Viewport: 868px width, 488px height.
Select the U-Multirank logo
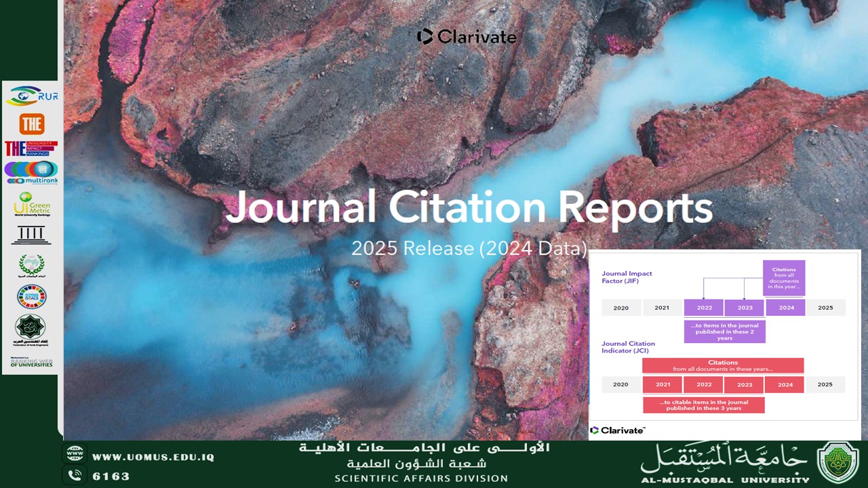pos(31,172)
